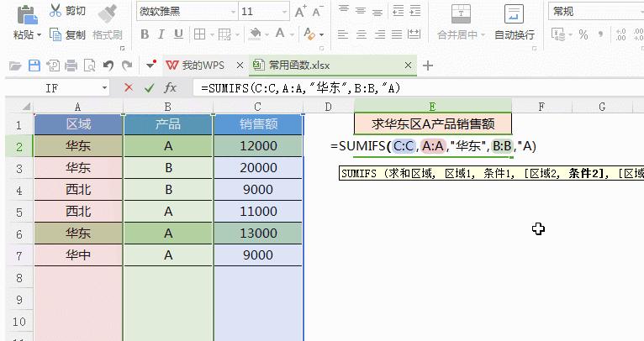This screenshot has height=341, width=644.
Task: Click increase decimal places icon
Action: click(620, 34)
